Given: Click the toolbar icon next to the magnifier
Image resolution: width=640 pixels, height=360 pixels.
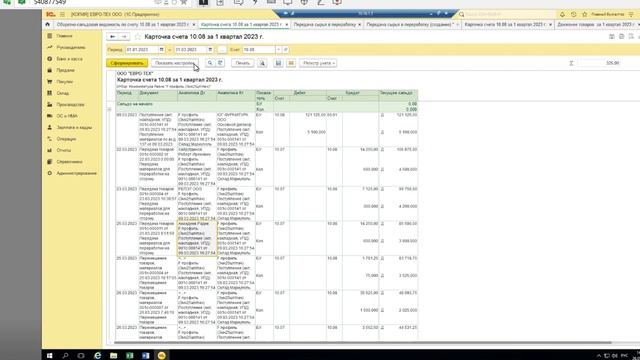Looking at the screenshot, I should [220, 63].
